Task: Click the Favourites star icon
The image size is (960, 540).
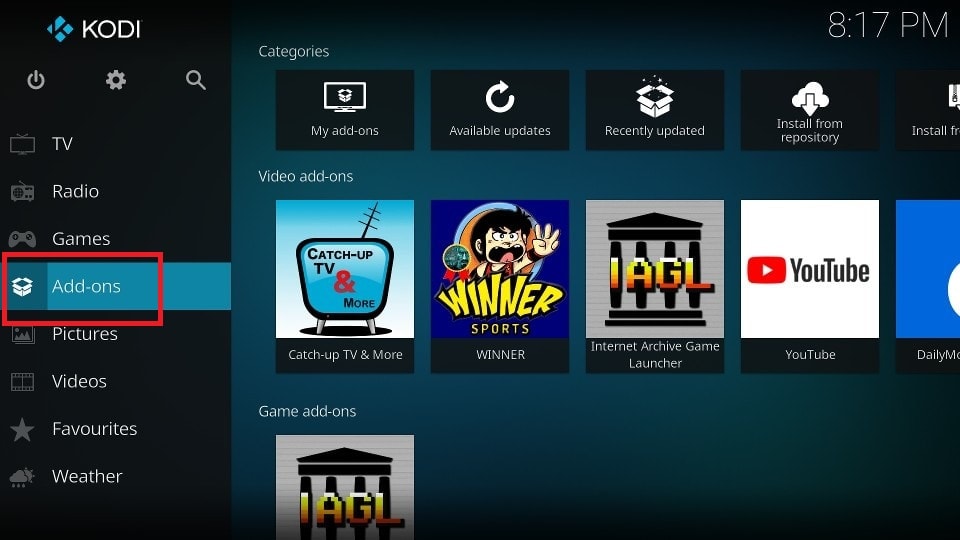Action: pyautogui.click(x=23, y=429)
